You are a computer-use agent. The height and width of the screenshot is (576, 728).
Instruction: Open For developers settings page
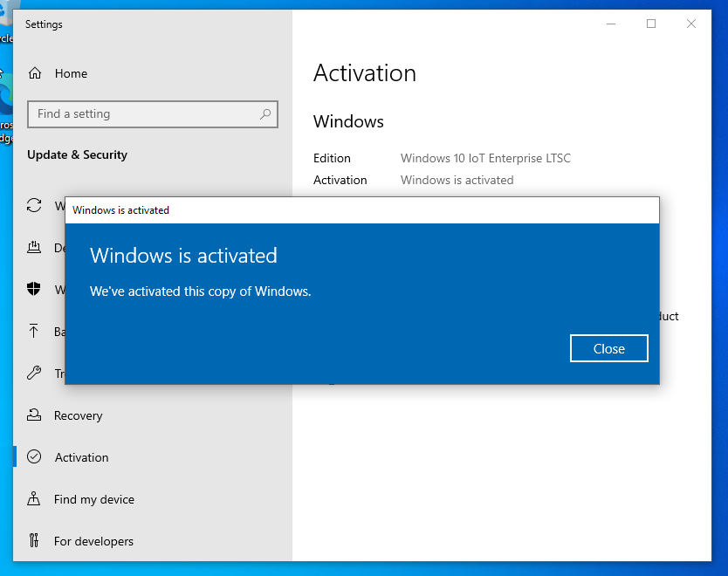(93, 541)
